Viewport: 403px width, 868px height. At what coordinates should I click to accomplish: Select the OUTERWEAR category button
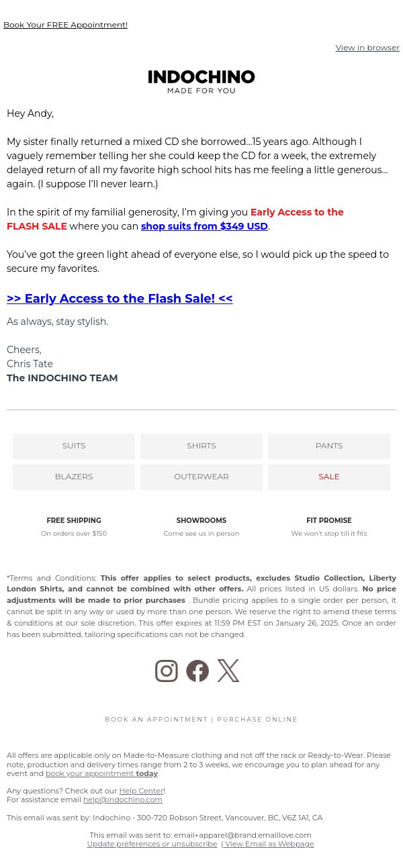pyautogui.click(x=201, y=477)
